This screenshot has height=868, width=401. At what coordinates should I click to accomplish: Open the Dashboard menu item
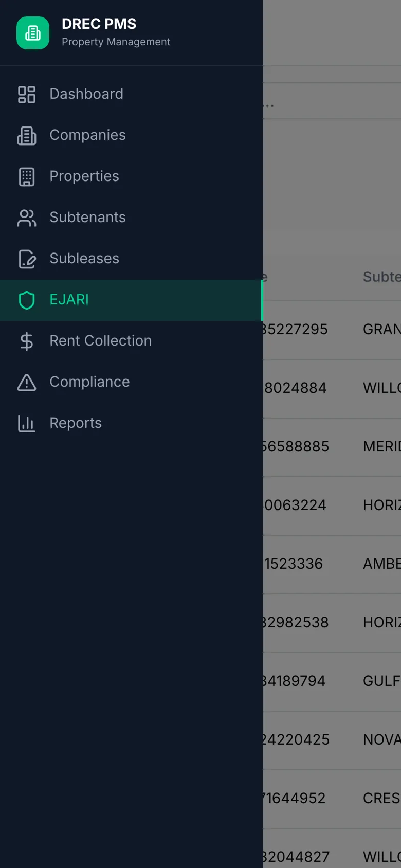132,95
